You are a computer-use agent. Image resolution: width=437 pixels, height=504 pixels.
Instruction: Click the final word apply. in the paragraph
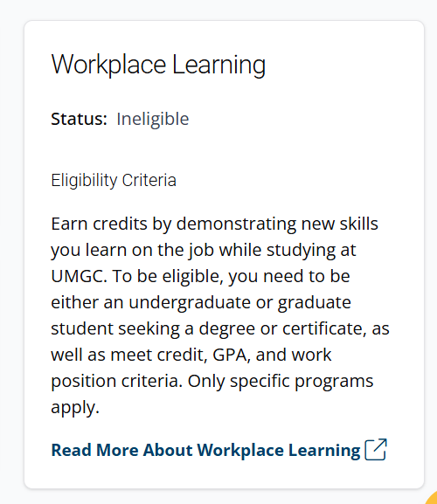pyautogui.click(x=75, y=408)
